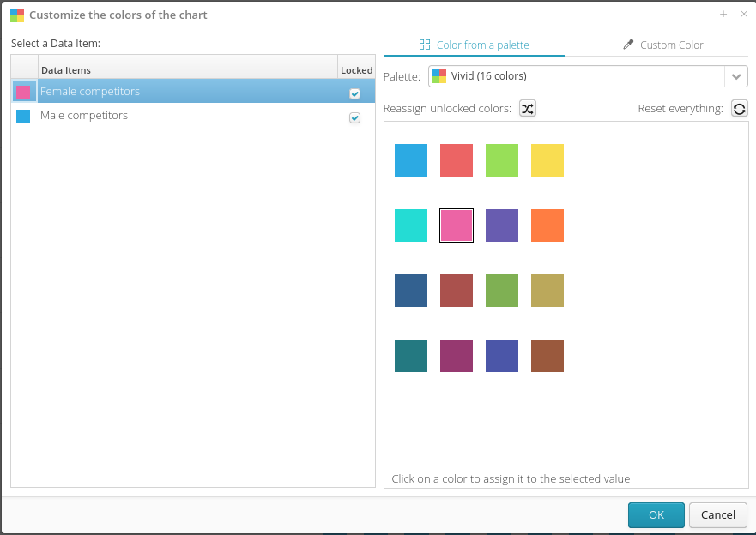Click the colorful chart icon in title bar

pos(17,15)
